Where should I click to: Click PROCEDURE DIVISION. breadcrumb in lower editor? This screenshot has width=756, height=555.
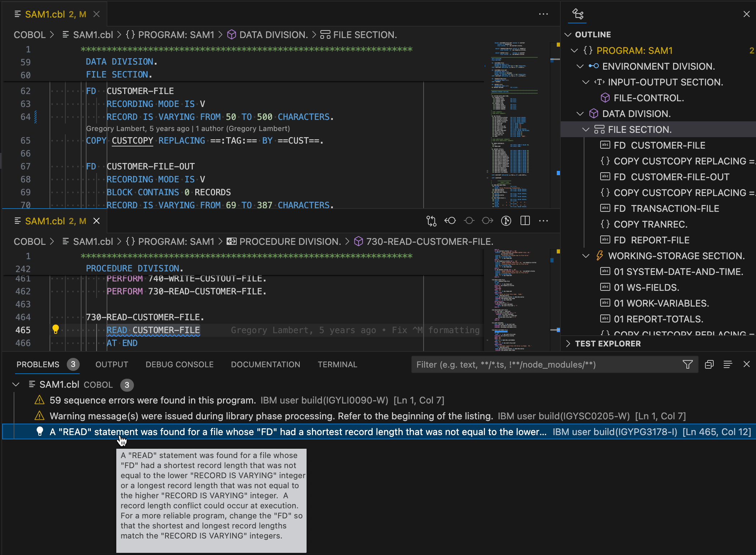point(284,242)
